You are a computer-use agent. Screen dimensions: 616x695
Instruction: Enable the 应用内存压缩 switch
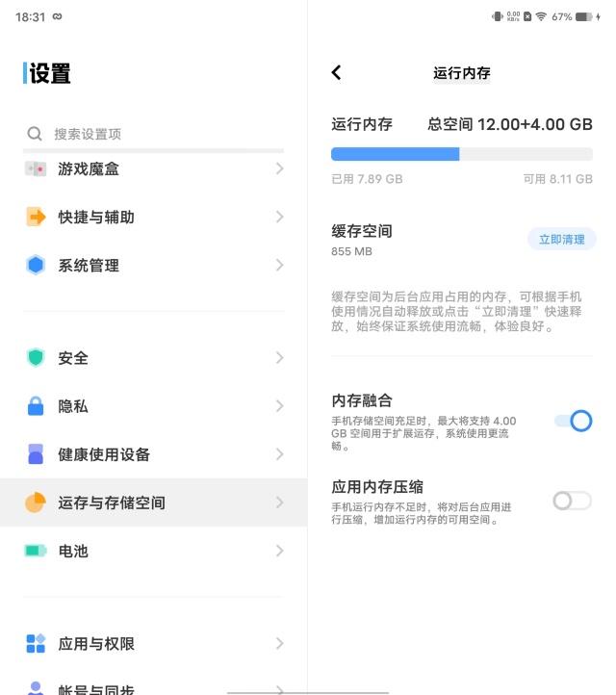572,501
